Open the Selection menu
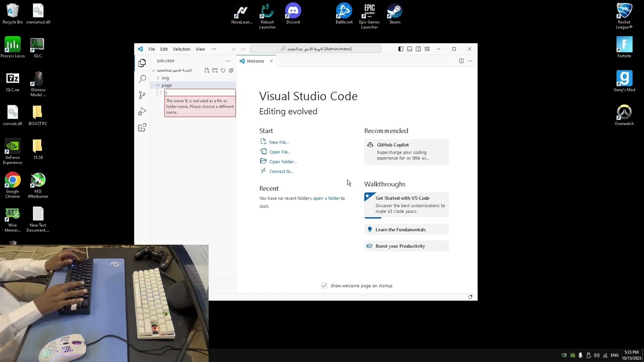Viewport: 644px width, 362px height. pyautogui.click(x=182, y=49)
